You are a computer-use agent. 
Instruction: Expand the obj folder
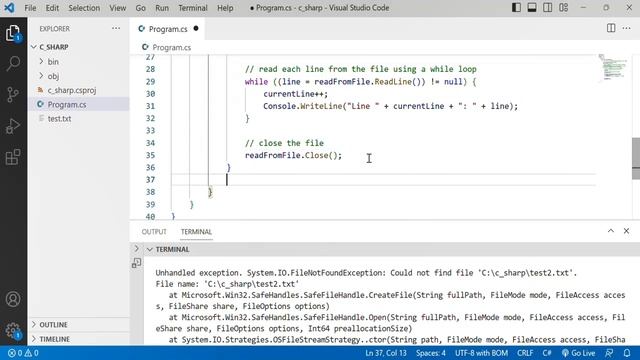pos(79,76)
